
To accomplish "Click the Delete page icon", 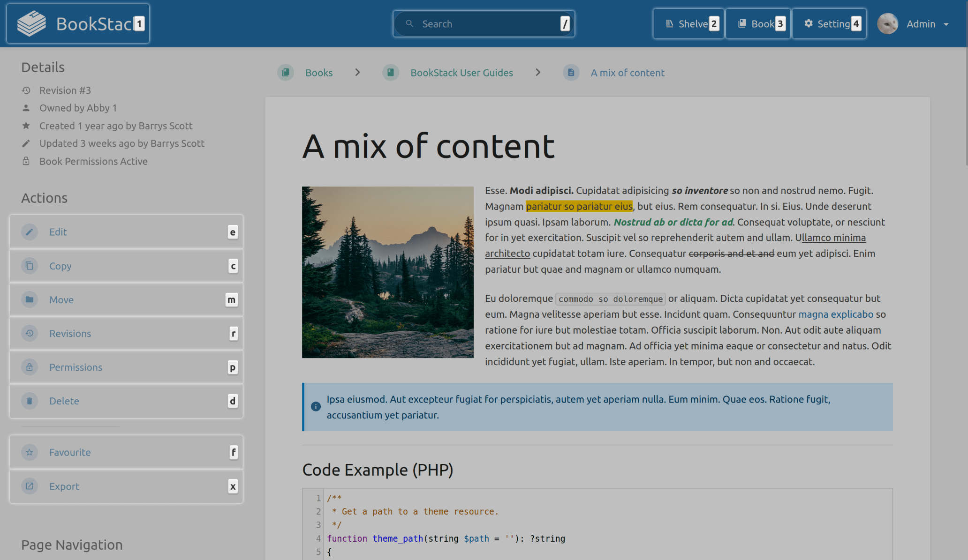I will point(29,401).
